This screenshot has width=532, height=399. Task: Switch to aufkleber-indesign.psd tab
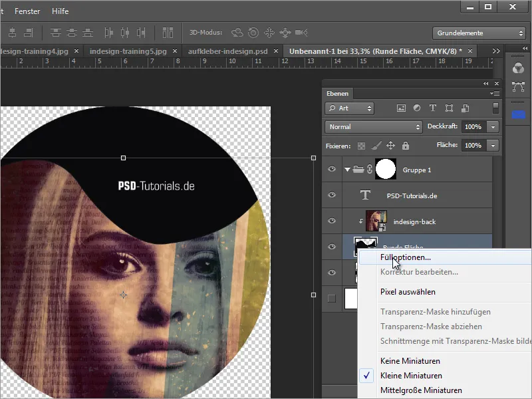[x=227, y=51]
